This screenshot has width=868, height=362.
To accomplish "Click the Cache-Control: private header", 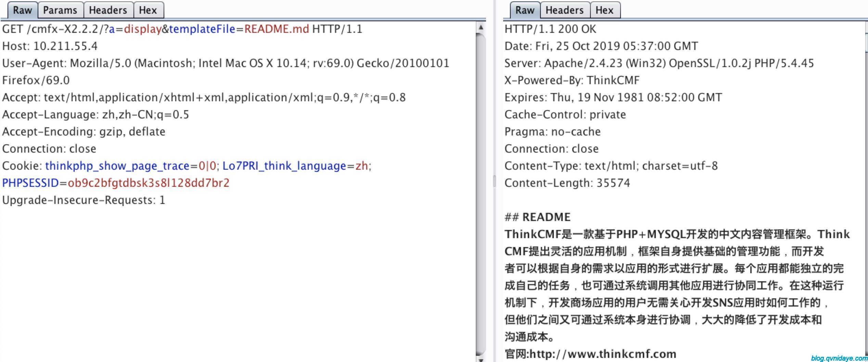I will point(565,115).
